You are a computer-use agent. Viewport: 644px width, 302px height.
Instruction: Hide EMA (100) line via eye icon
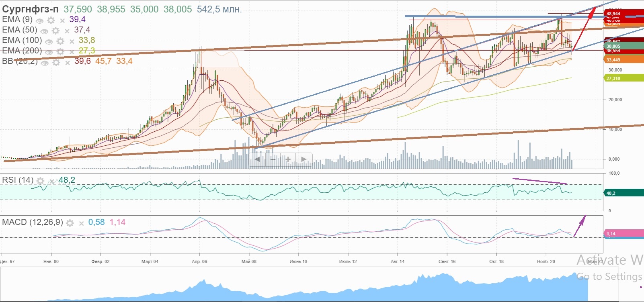[49, 41]
